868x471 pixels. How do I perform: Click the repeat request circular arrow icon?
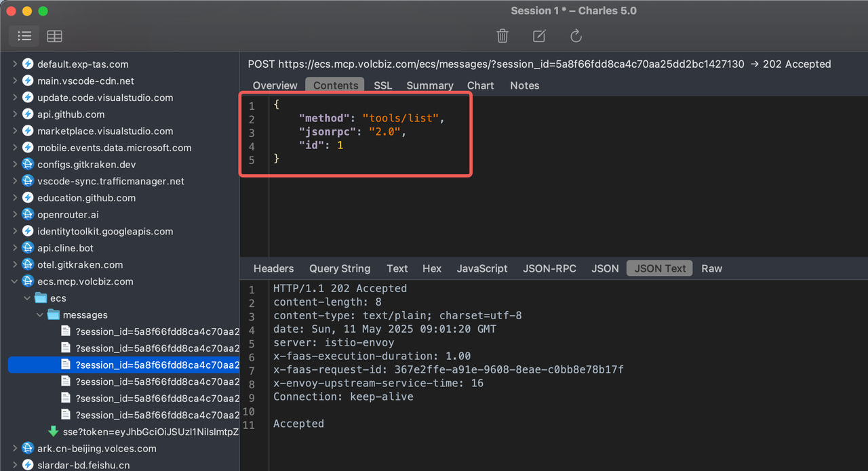pyautogui.click(x=576, y=36)
